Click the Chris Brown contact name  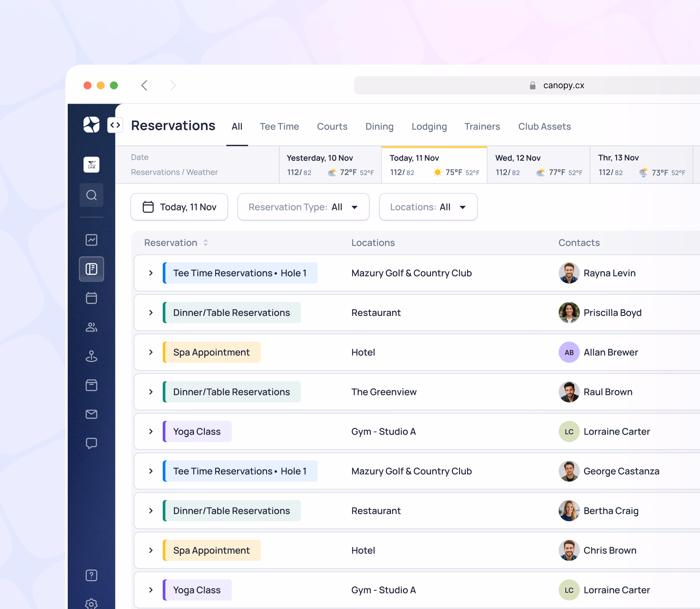pos(610,550)
